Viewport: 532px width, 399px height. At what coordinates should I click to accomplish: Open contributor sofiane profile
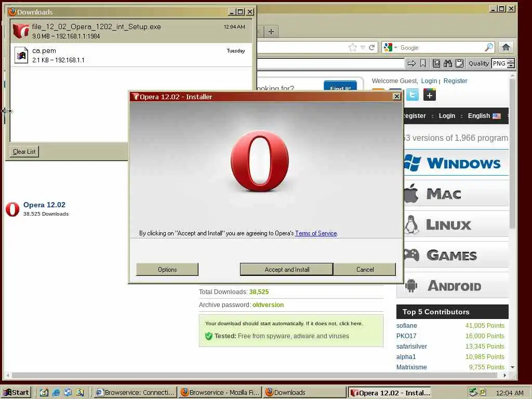pyautogui.click(x=406, y=325)
